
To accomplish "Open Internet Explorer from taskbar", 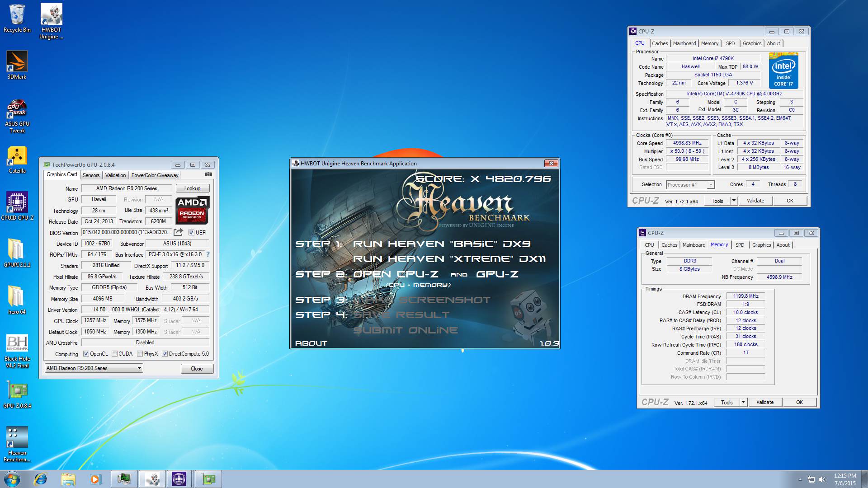I will (x=41, y=479).
